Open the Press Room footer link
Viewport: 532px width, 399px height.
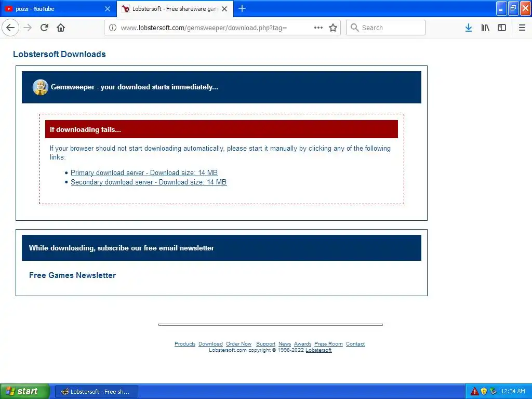tap(328, 344)
